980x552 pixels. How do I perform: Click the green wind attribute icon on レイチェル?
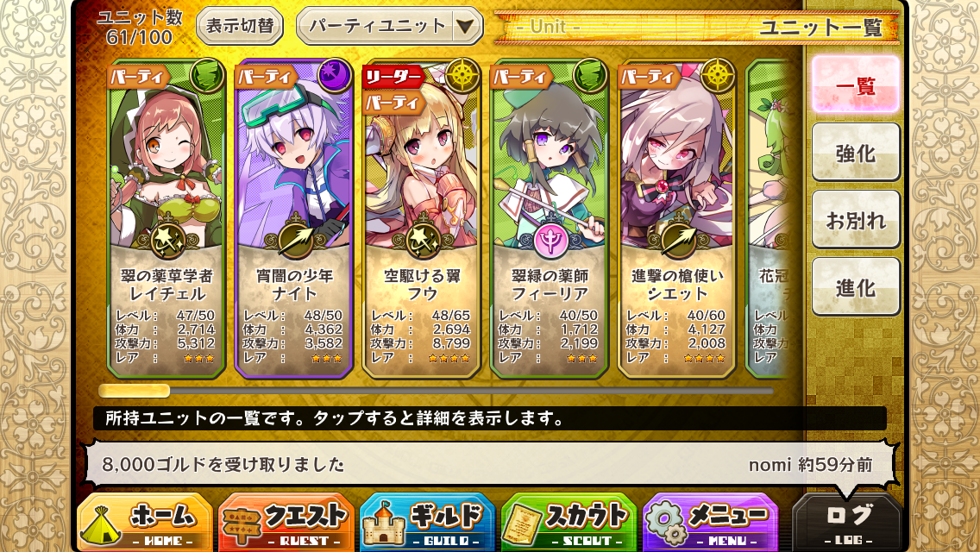click(207, 76)
